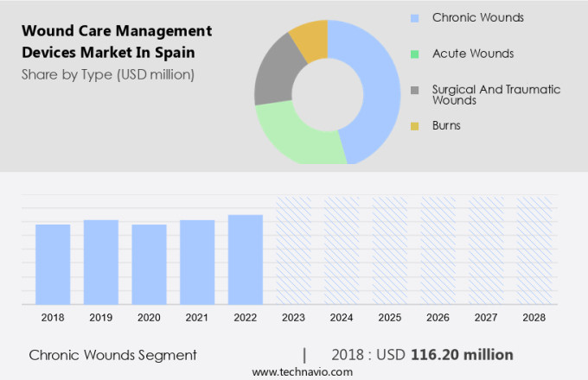The image size is (588, 380).
Task: Click the hatched 2026 forecast bar
Action: [438, 250]
